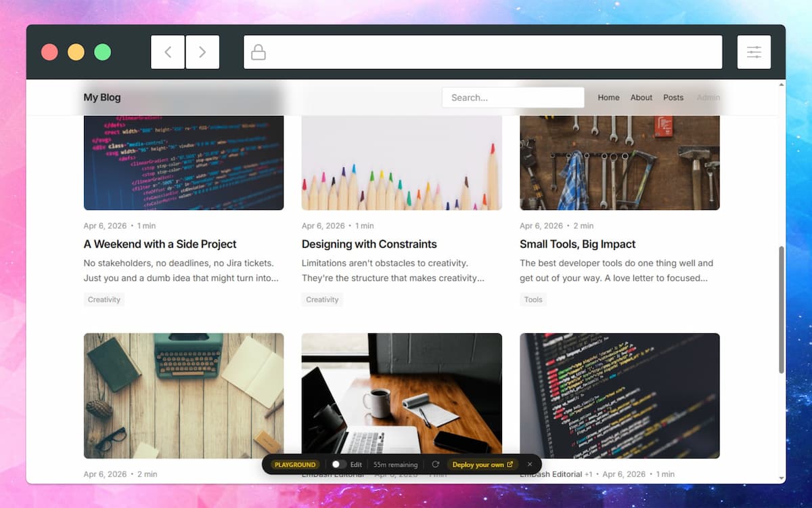Click the external-link icon beside Deploy your own
The height and width of the screenshot is (508, 812).
point(511,464)
